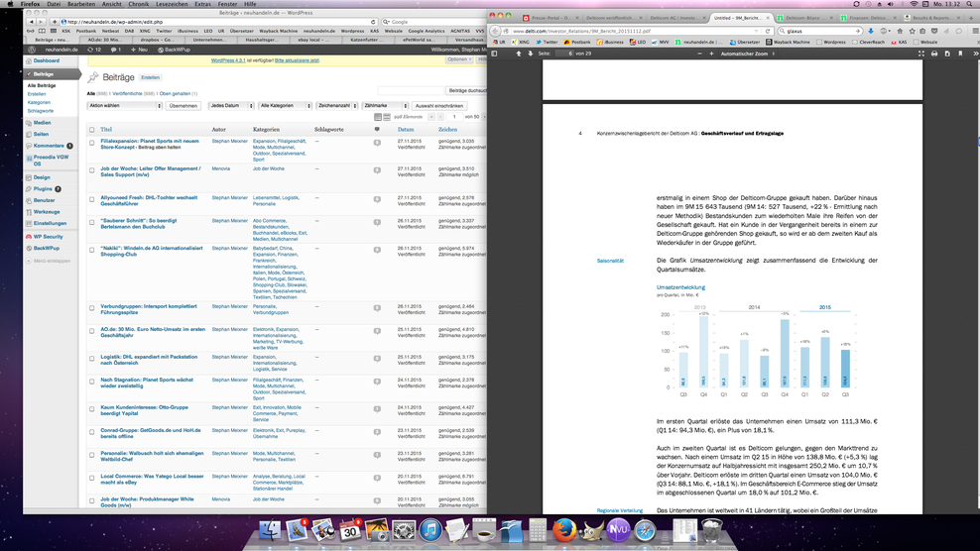The height and width of the screenshot is (551, 980).
Task: Open System Preferences in dock
Action: click(404, 530)
